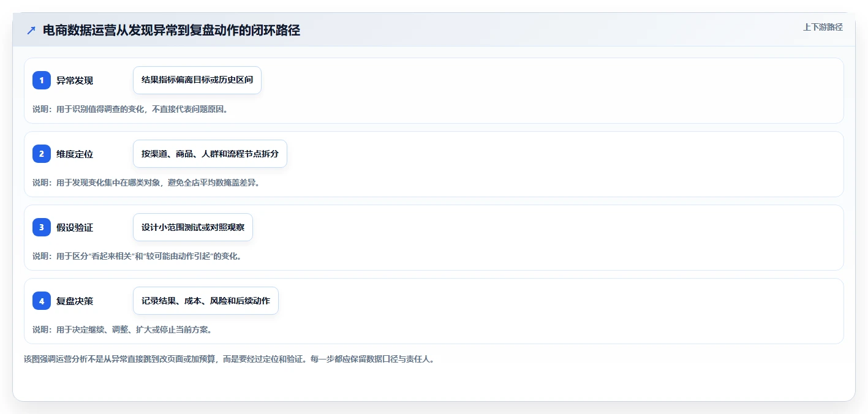Select the 异常发现 step title

(75, 80)
